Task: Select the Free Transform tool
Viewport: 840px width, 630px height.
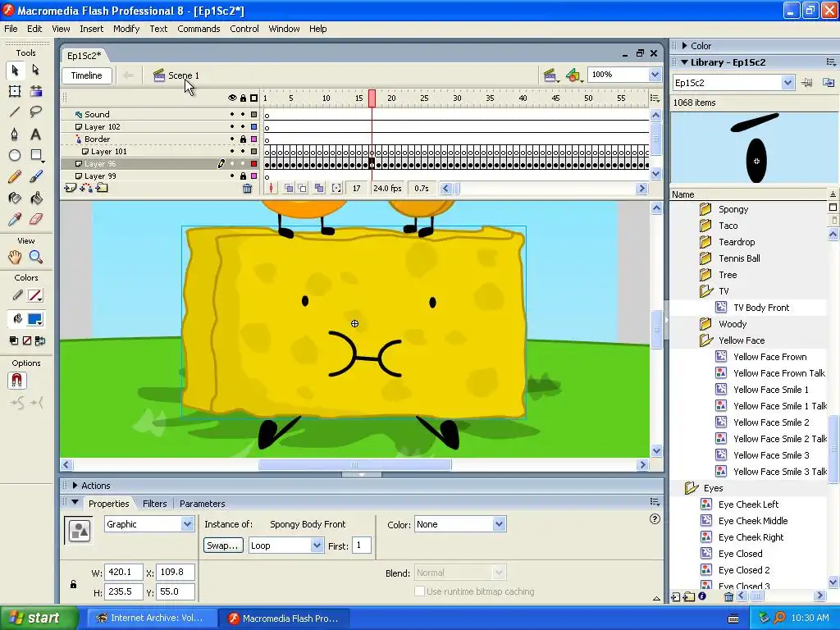Action: (15, 91)
